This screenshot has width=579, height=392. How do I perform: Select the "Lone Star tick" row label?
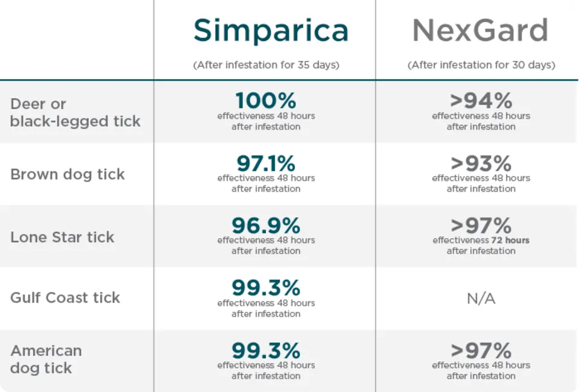[x=62, y=237]
